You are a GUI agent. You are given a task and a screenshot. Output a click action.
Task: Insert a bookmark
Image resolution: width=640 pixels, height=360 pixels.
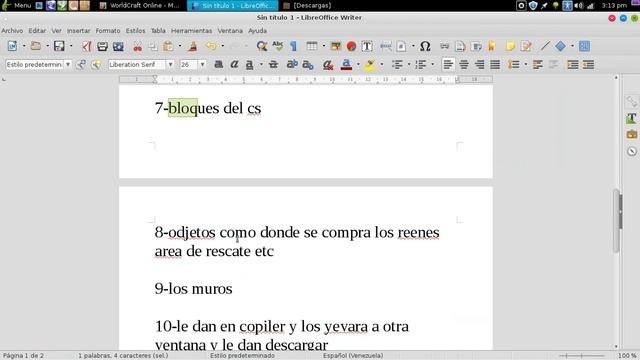pyautogui.click(x=492, y=46)
